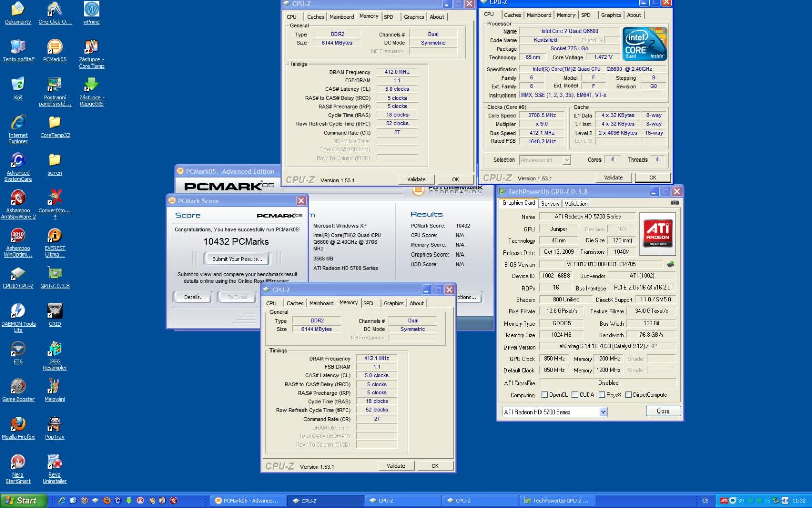The width and height of the screenshot is (812, 508).
Task: Open the Core Temp shortcut icon
Action: pyautogui.click(x=91, y=53)
